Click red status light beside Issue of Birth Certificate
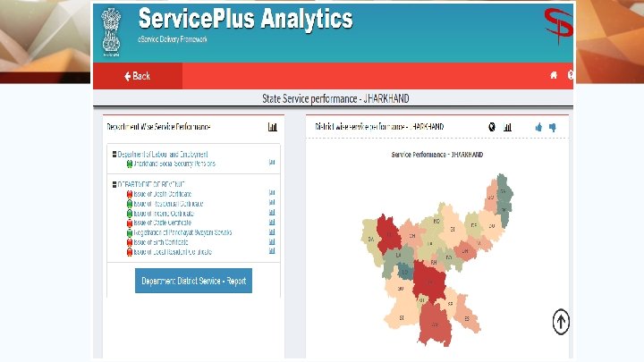This screenshot has height=362, width=644. pos(130,242)
